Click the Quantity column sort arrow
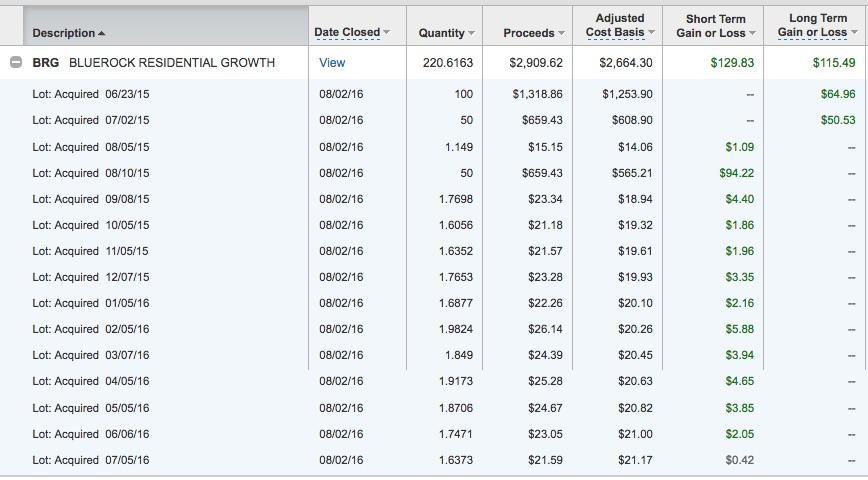The image size is (868, 480). point(472,34)
